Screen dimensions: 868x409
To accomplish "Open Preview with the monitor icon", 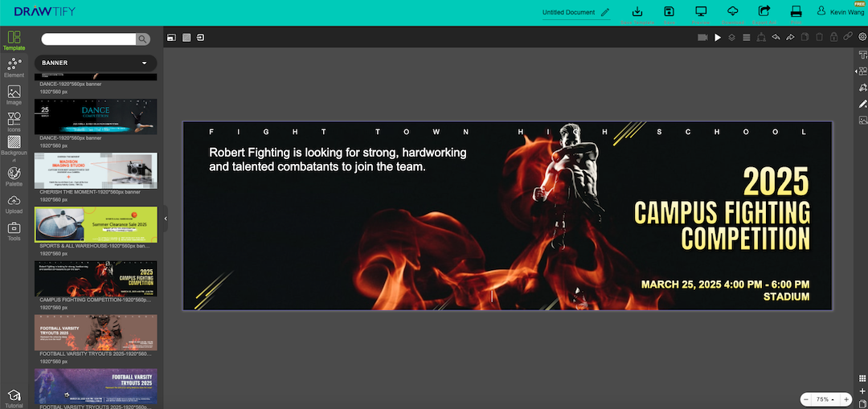I will (x=701, y=12).
